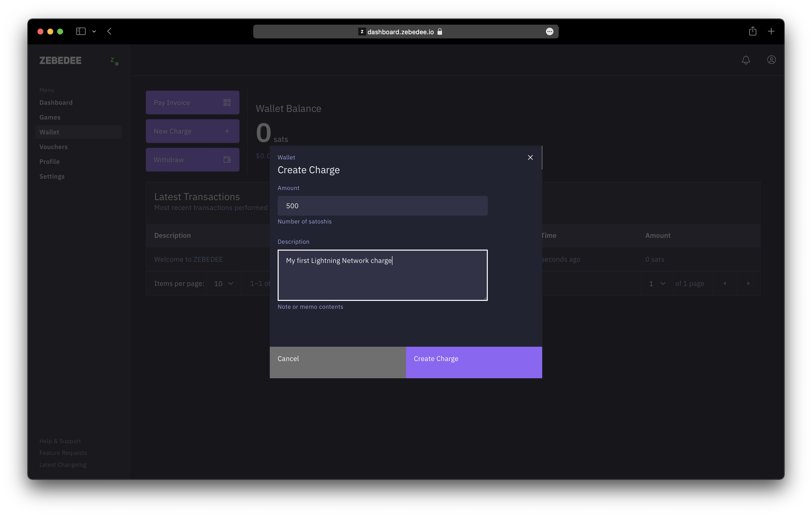Click the Safari share icon
The image size is (812, 516).
753,31
